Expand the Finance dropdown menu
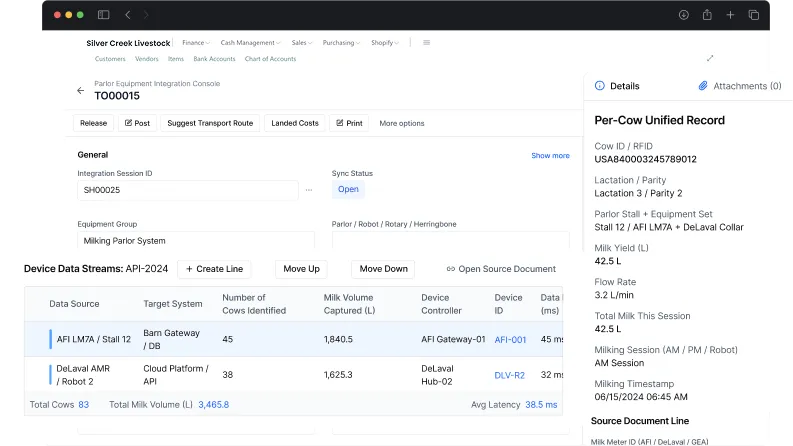Image resolution: width=793 pixels, height=446 pixels. click(x=194, y=43)
